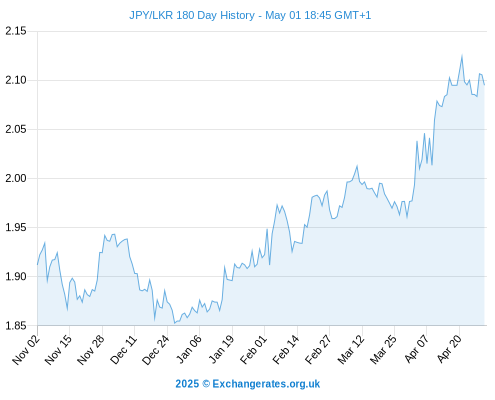Click the 1.85 y-axis value

point(16,326)
